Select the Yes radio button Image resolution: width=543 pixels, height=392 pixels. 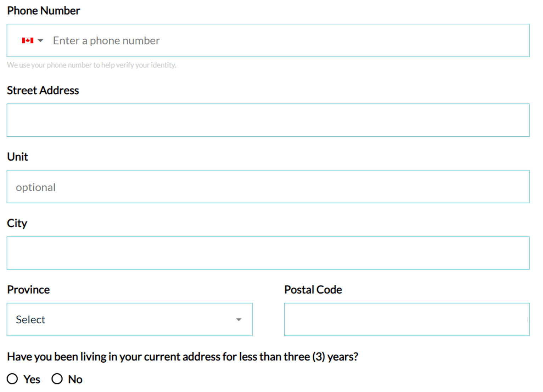tap(12, 379)
